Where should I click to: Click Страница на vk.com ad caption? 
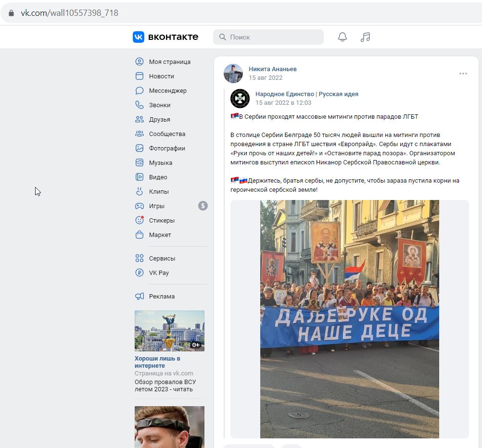coord(164,373)
